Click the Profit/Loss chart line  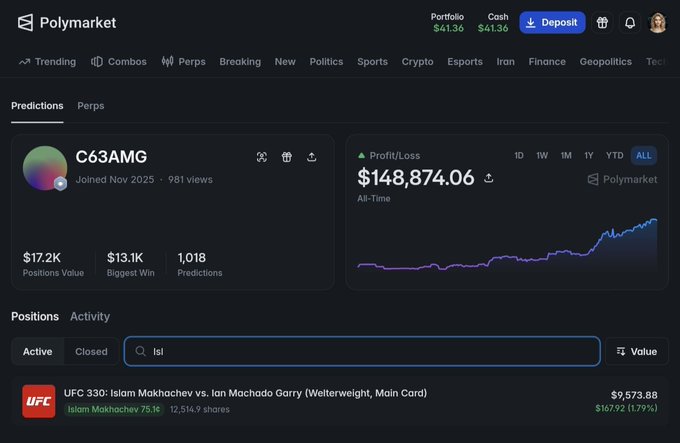tap(507, 246)
